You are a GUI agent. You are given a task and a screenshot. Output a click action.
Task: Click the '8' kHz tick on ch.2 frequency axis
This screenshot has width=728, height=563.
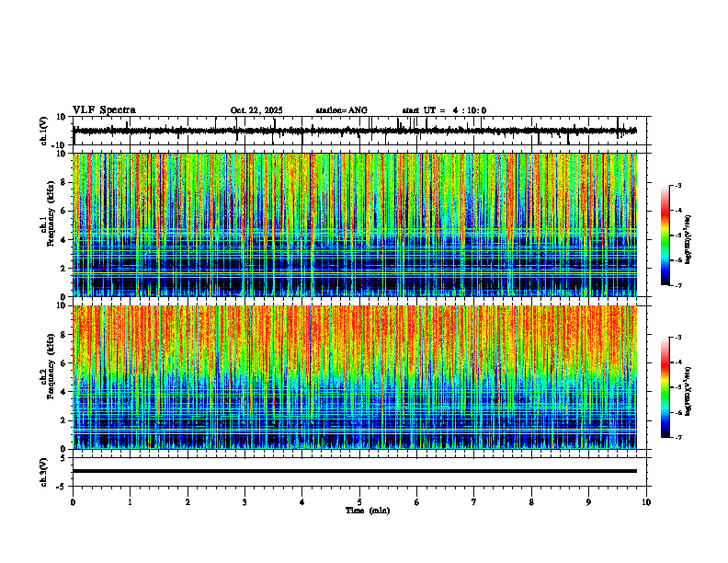coord(63,335)
